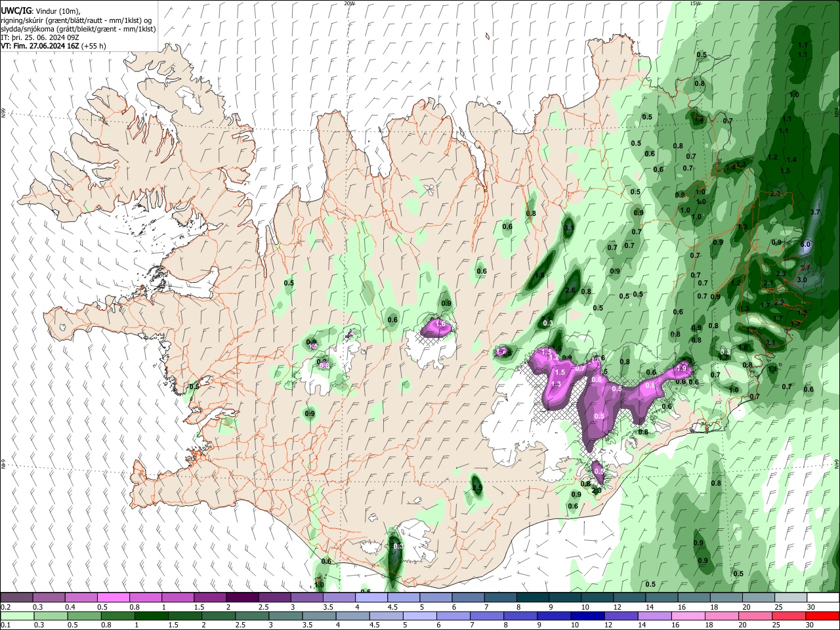840x630 pixels.
Task: Pick the lower legend row swatch labelled 3
Action: pos(285,616)
